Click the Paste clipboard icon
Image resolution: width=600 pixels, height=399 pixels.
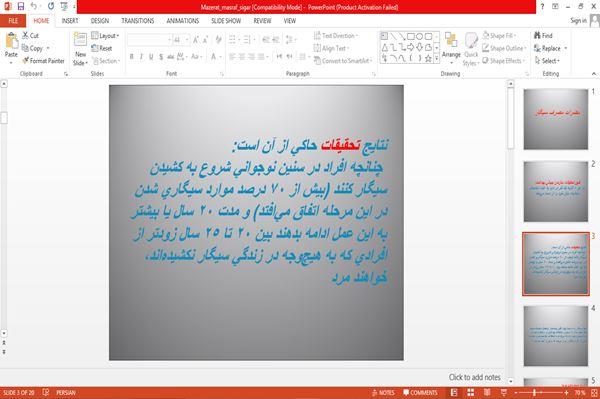point(11,41)
